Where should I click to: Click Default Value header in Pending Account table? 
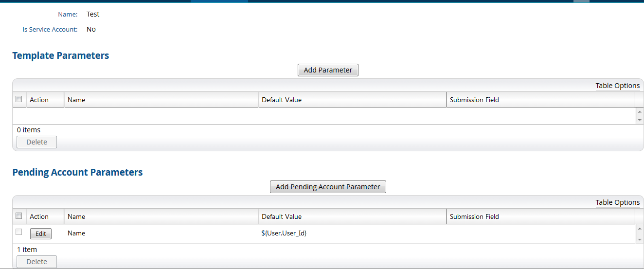(282, 216)
